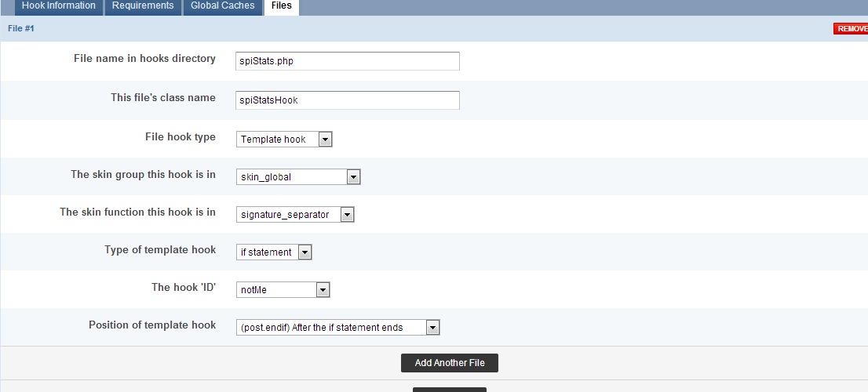Expand the Position of template hook dropdown
The image size is (868, 392).
pos(337,328)
